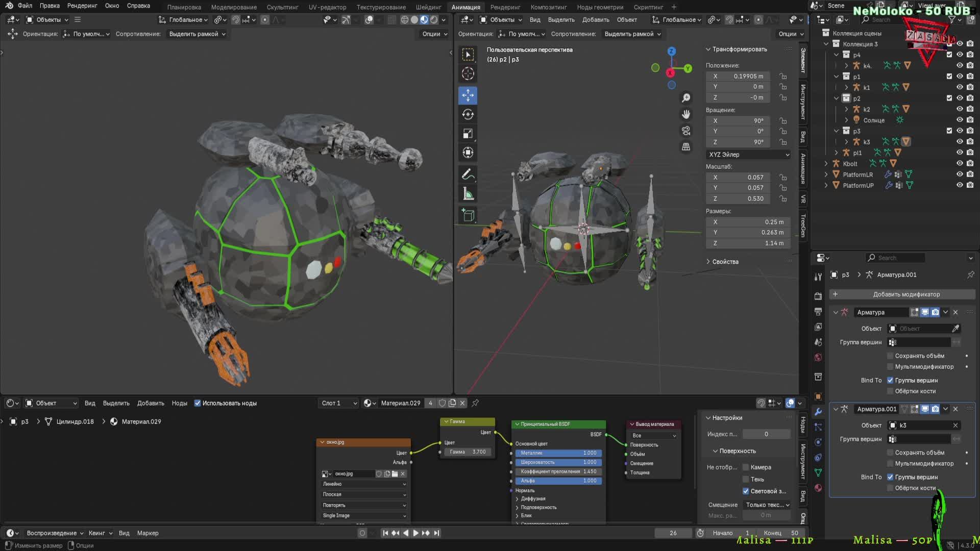Open the 'Рендеринг' top menu
The width and height of the screenshot is (980, 551).
pyautogui.click(x=82, y=6)
